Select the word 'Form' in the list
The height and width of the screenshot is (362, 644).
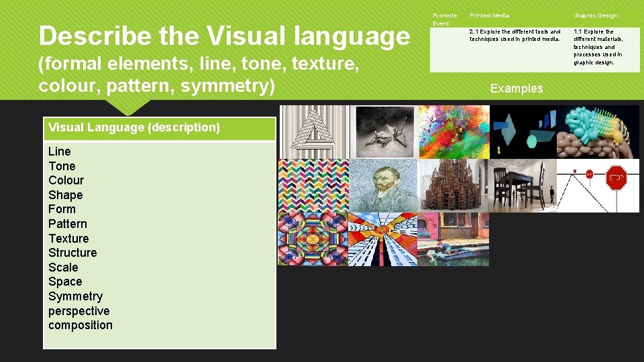pos(62,209)
